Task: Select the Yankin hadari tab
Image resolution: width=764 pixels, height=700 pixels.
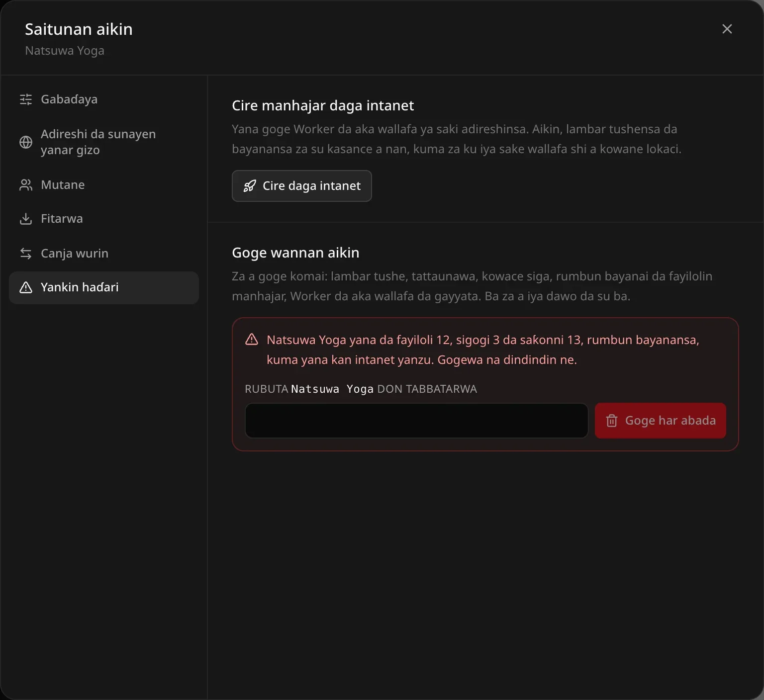Action: tap(103, 287)
